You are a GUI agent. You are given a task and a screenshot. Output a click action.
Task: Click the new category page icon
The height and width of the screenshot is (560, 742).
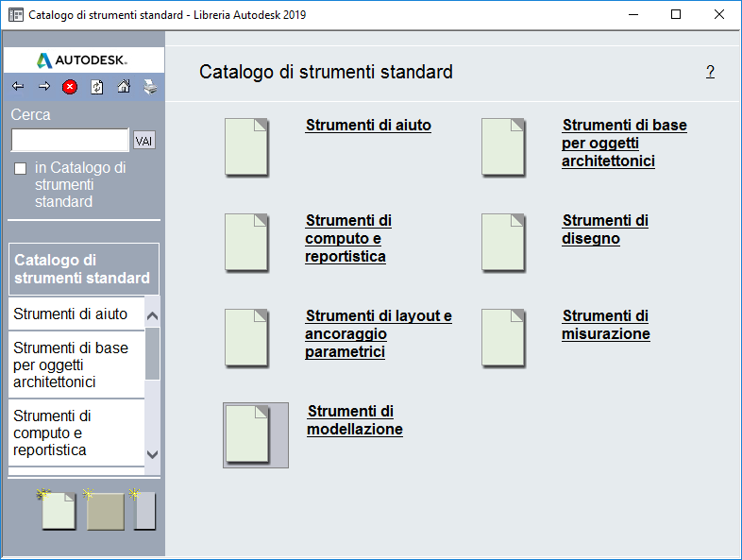click(x=59, y=511)
